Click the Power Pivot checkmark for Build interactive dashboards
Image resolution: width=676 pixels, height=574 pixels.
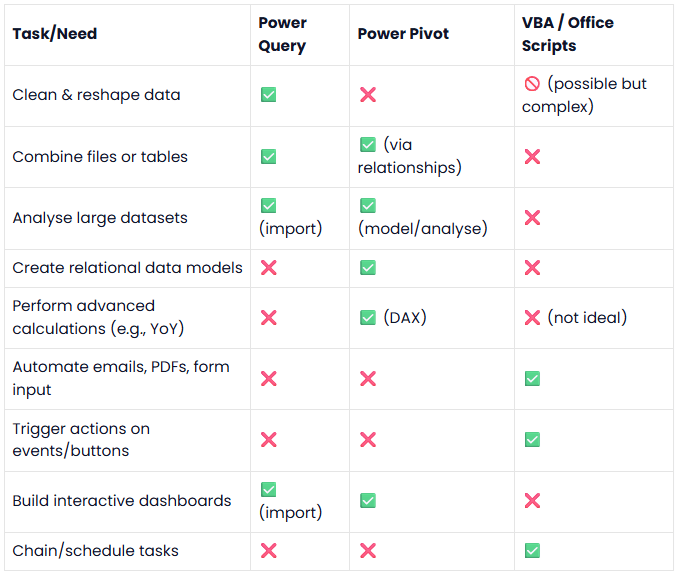(368, 501)
